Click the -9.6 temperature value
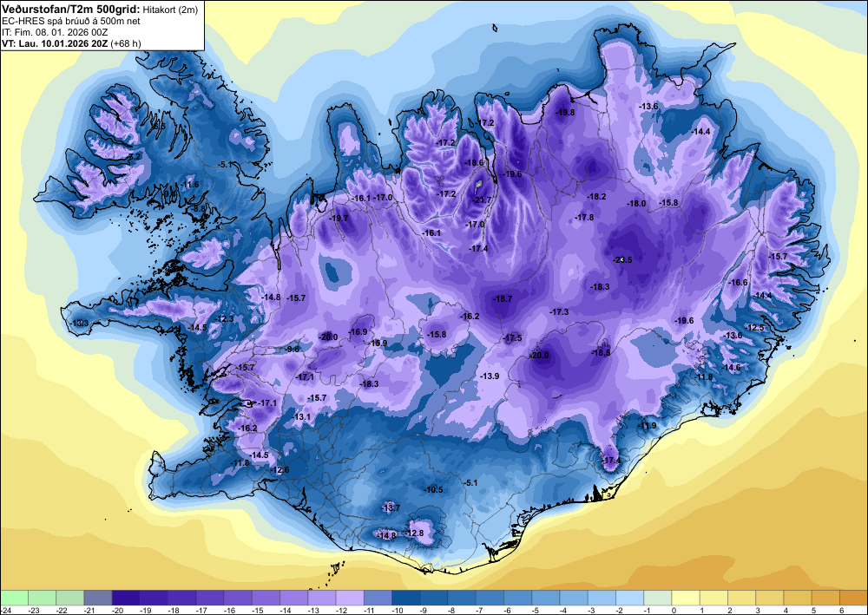The image size is (868, 615). [x=293, y=349]
